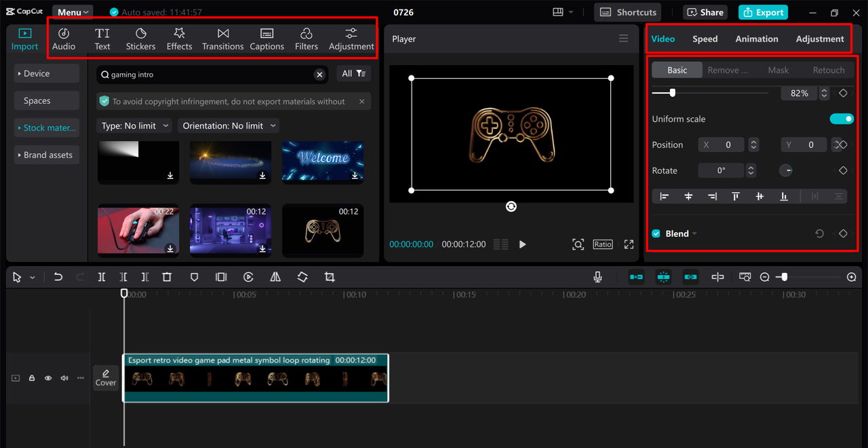The width and height of the screenshot is (868, 448).
Task: Zoom out the timeline with minus icon
Action: point(765,277)
